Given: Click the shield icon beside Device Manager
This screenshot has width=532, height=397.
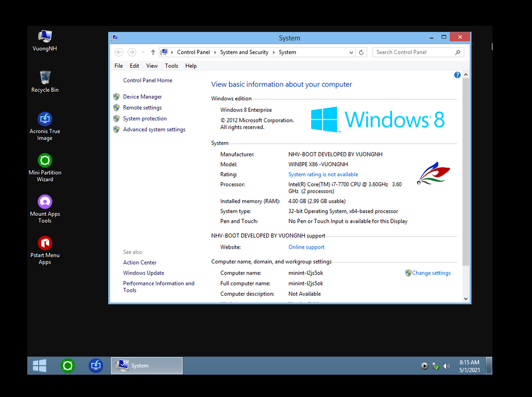Looking at the screenshot, I should tap(116, 97).
